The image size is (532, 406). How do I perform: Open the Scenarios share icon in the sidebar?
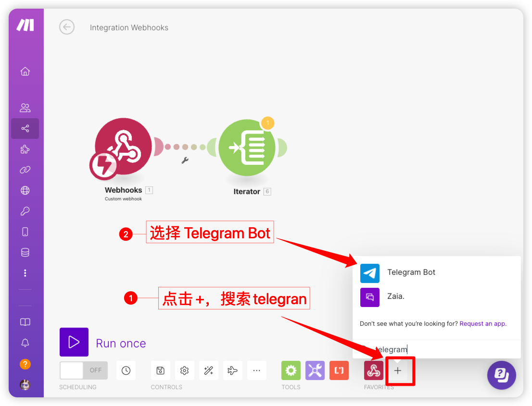(x=25, y=128)
